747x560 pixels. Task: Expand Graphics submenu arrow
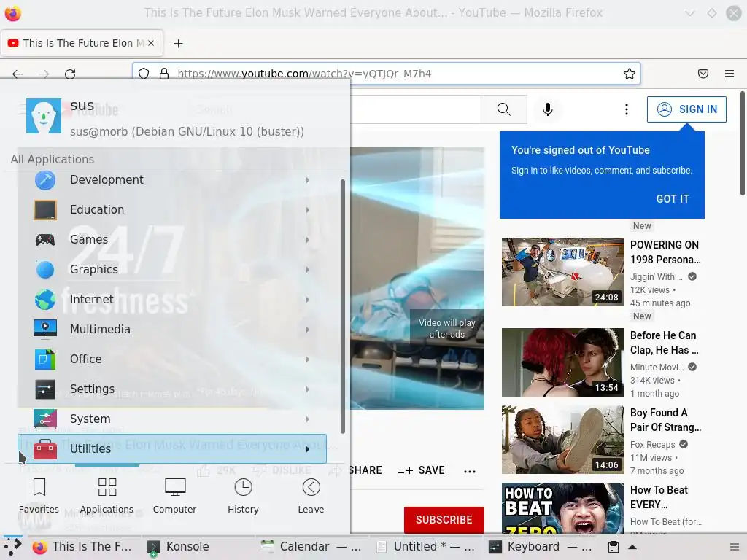coord(308,270)
